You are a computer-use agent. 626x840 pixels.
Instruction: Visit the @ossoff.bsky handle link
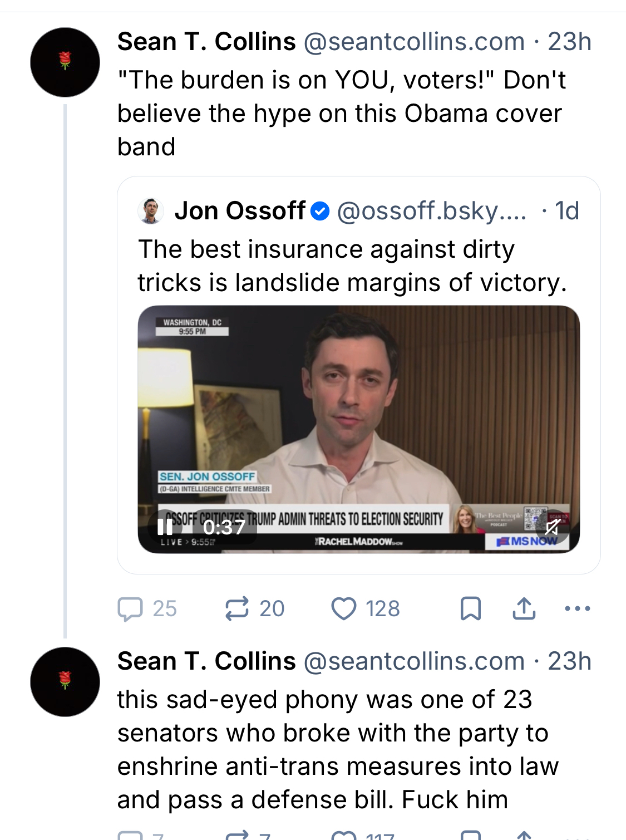tap(431, 211)
